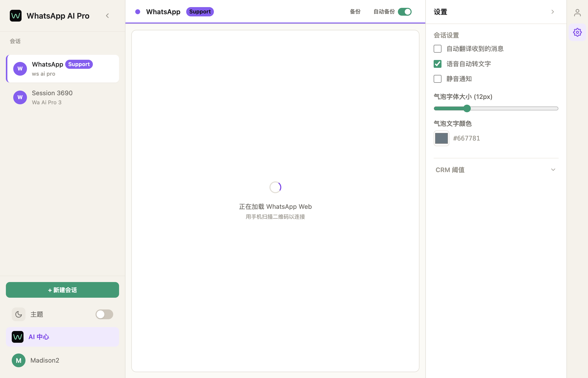The image size is (588, 378).
Task: Click the loading spinner in main pane
Action: pos(275,187)
